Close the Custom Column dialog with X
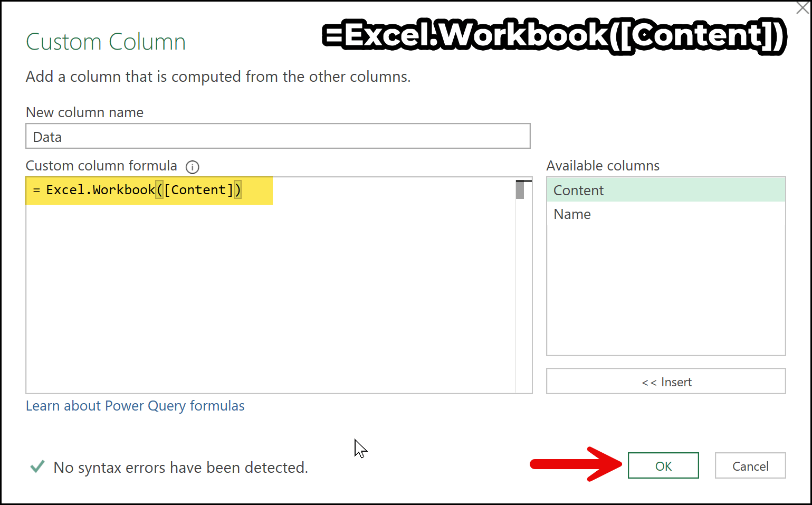The width and height of the screenshot is (812, 505). (802, 8)
